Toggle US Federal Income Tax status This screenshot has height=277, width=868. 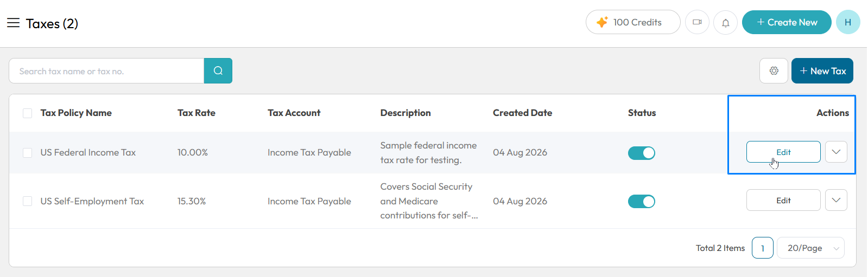(x=642, y=153)
